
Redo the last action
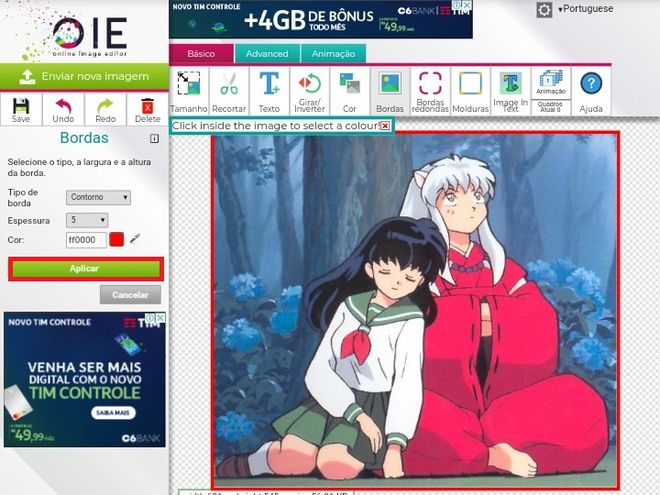click(x=105, y=109)
